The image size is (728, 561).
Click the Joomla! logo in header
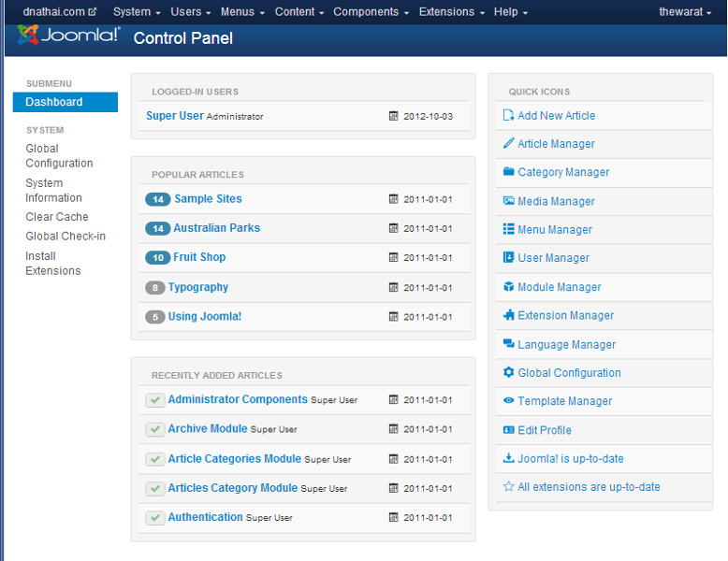click(x=68, y=35)
